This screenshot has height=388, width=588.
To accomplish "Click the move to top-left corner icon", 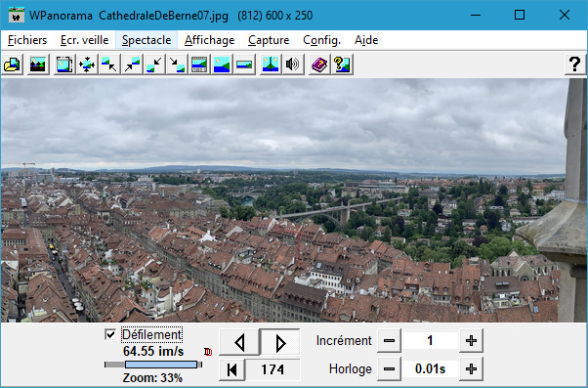I will tap(109, 65).
